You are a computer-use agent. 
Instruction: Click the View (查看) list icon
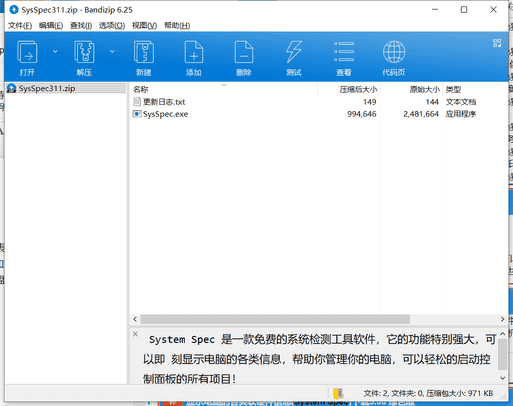pos(344,52)
